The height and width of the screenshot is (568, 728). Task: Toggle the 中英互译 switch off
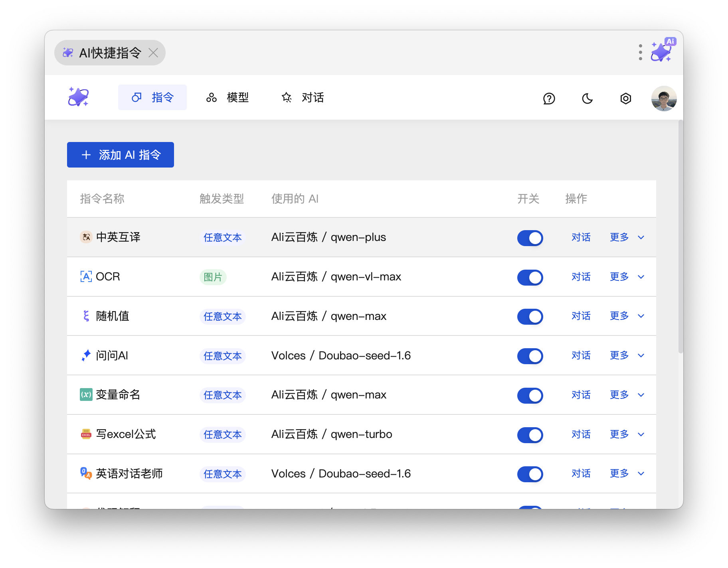tap(530, 238)
